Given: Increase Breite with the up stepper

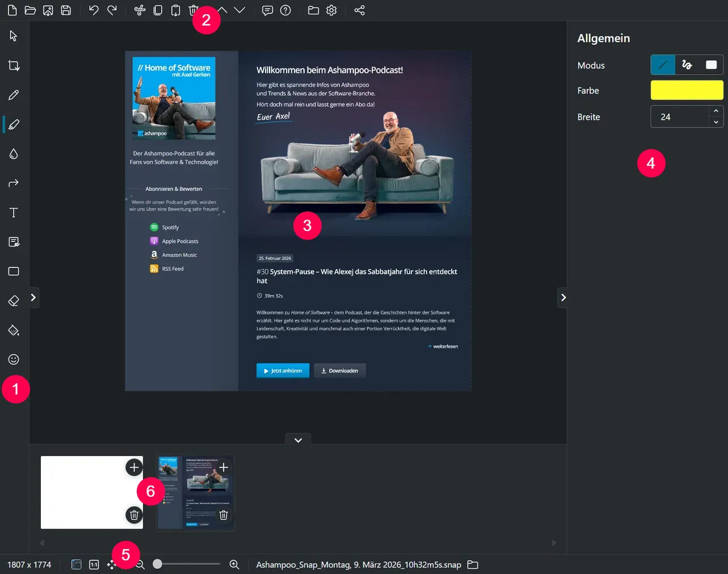Looking at the screenshot, I should 716,111.
